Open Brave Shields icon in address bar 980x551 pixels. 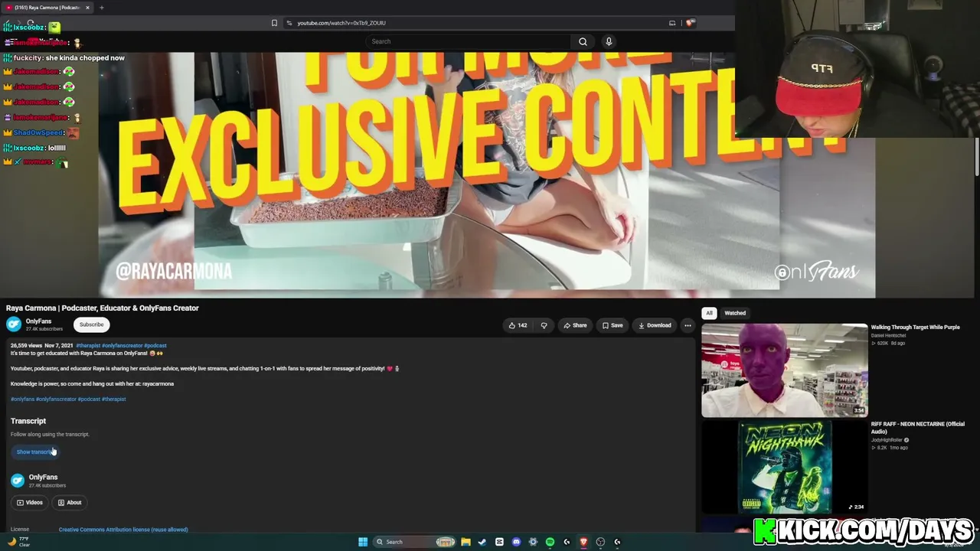(690, 23)
